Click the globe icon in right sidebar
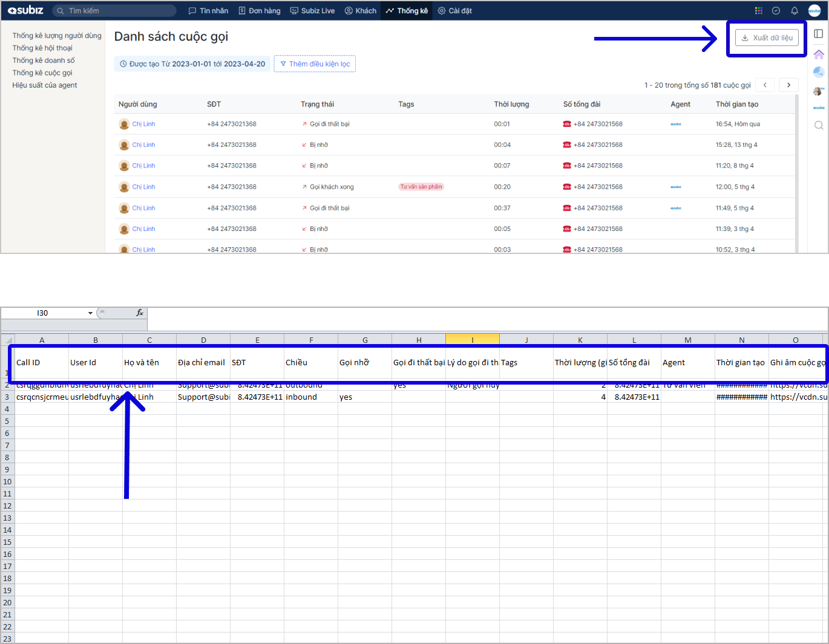829x644 pixels. tap(819, 72)
